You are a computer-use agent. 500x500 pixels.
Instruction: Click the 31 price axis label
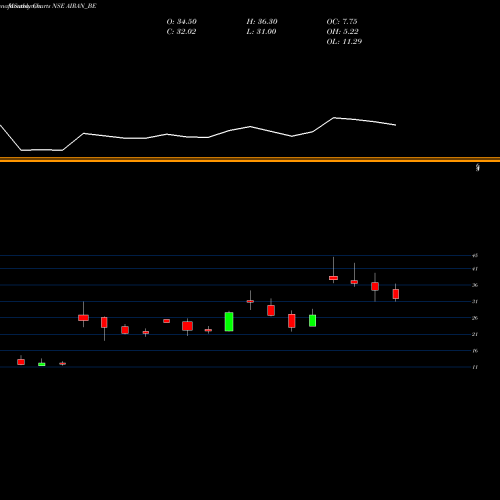tap(475, 301)
